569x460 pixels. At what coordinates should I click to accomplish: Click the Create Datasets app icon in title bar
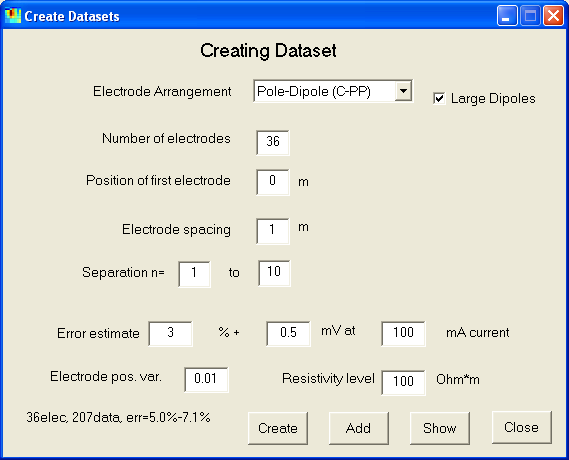pyautogui.click(x=13, y=16)
